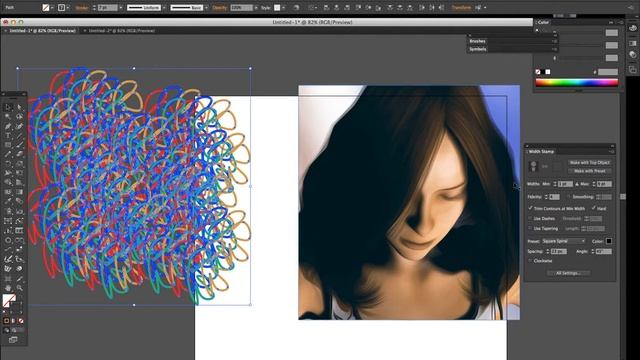Viewport: 640px width, 360px height.
Task: Click the Spacing value field
Action: (x=559, y=251)
